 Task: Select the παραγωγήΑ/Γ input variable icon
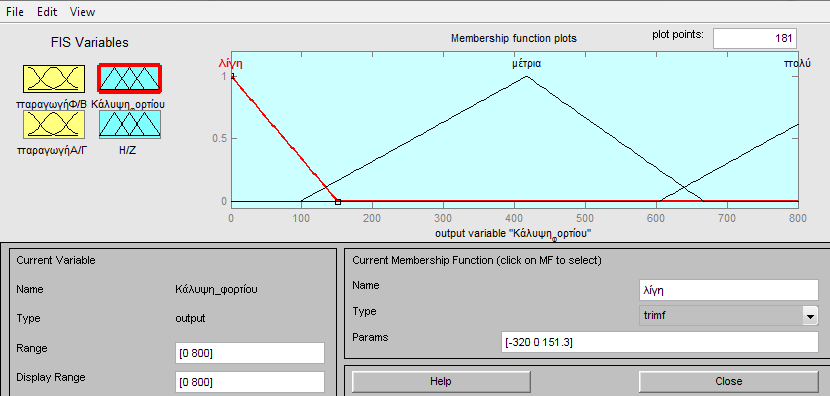pos(53,124)
